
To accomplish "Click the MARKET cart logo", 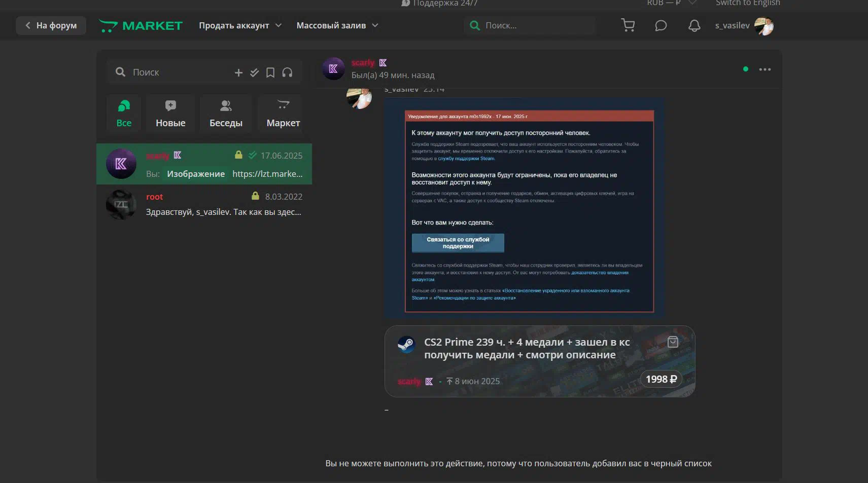I will 141,25.
